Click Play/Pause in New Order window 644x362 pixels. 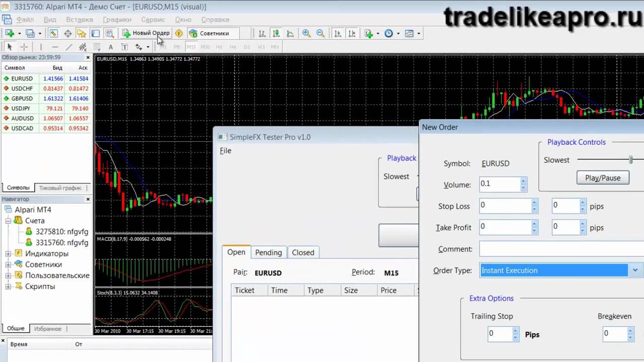point(603,178)
